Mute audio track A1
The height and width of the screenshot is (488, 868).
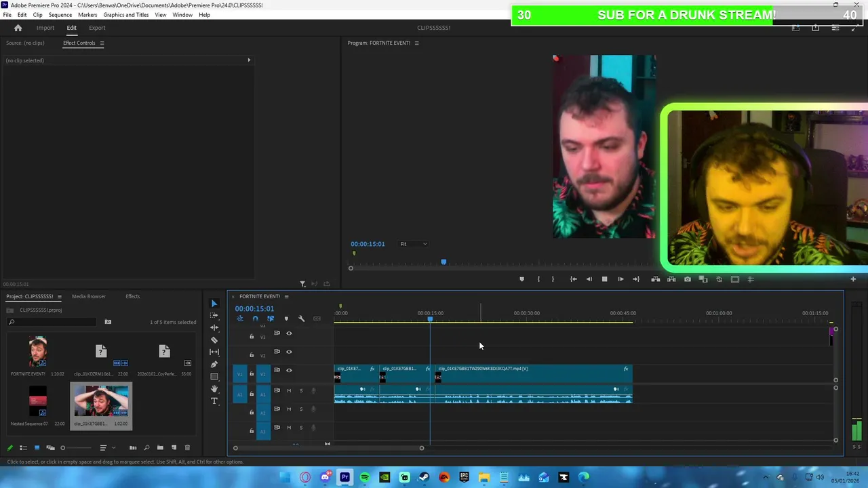click(289, 390)
